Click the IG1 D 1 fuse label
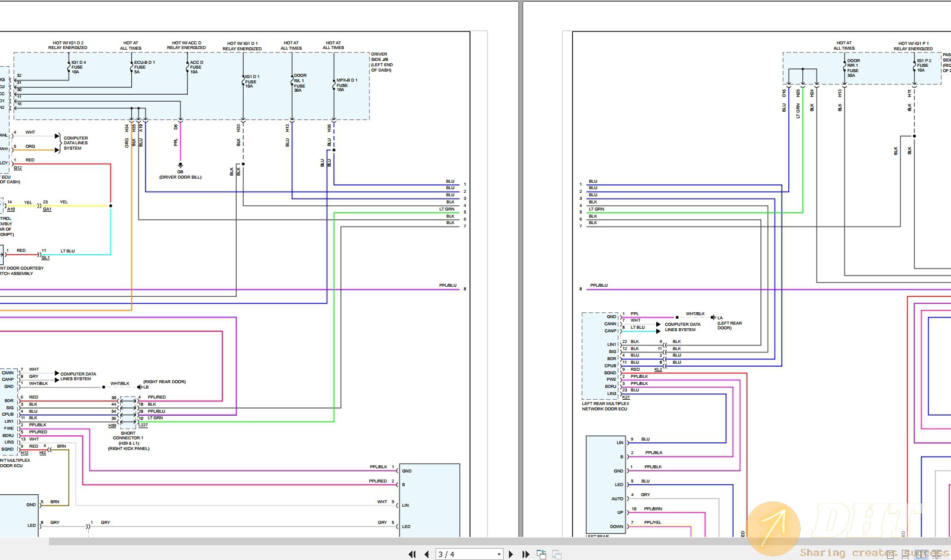951x560 pixels. (252, 81)
